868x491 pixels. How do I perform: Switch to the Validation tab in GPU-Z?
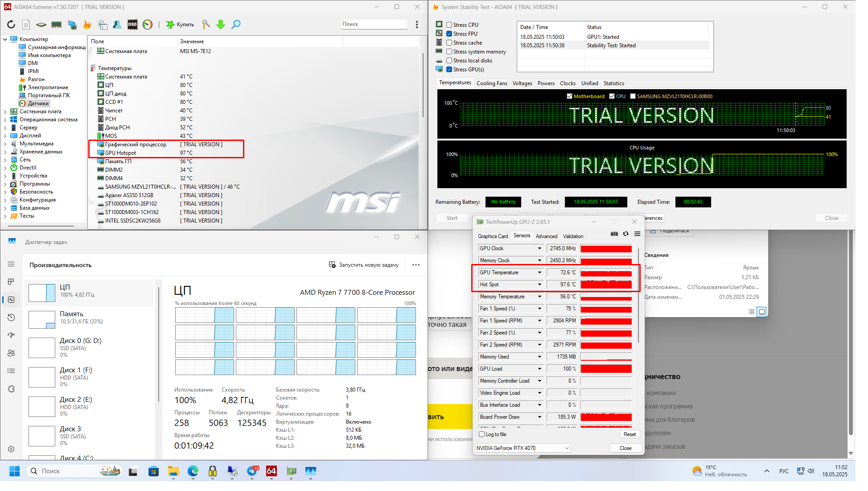573,236
